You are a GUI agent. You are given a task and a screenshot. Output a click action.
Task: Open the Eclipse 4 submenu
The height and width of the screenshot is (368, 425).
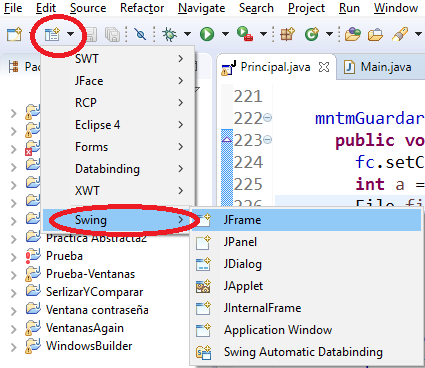(117, 125)
